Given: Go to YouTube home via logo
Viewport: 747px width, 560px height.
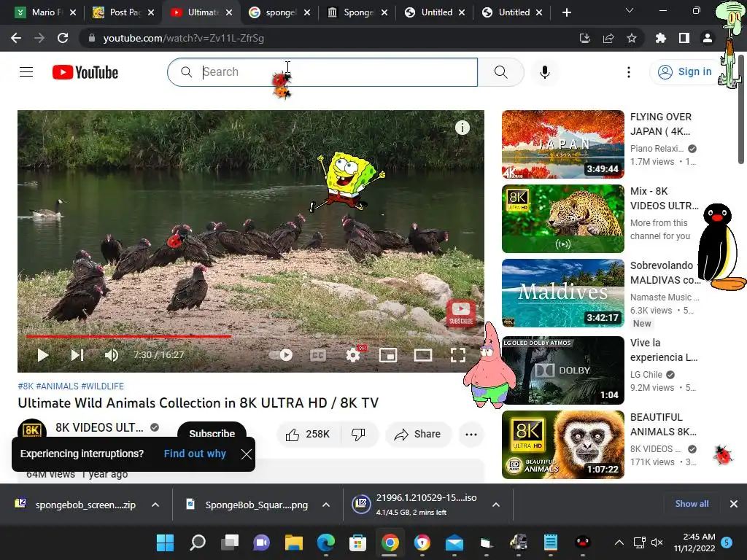Looking at the screenshot, I should (85, 72).
